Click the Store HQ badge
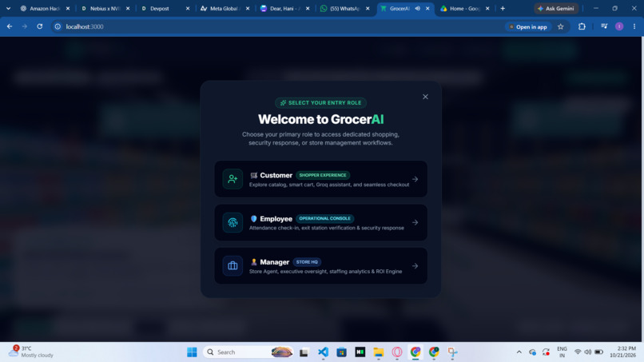The height and width of the screenshot is (362, 644). click(x=307, y=262)
